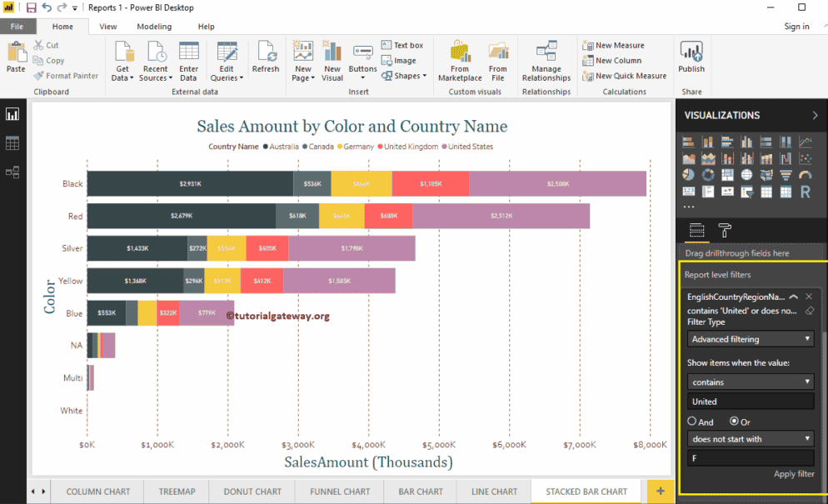Click the Refresh icon in the ribbon

pyautogui.click(x=266, y=56)
